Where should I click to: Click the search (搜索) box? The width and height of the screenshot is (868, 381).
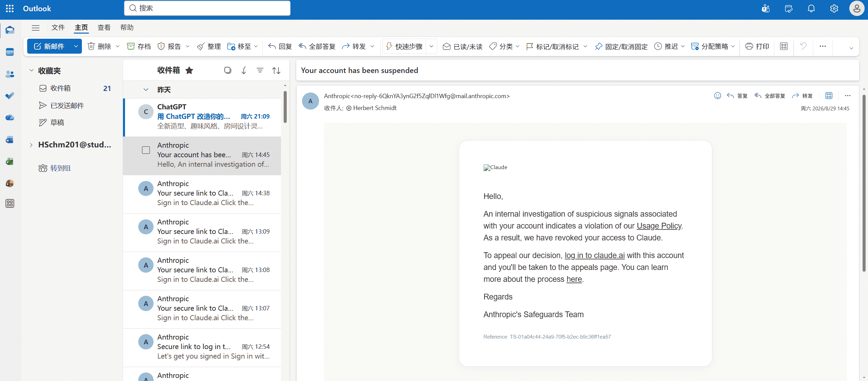(x=207, y=8)
